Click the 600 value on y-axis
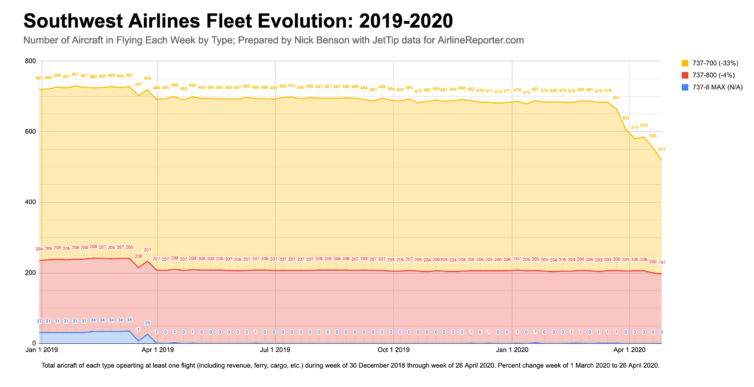This screenshot has width=754, height=387. click(x=30, y=132)
